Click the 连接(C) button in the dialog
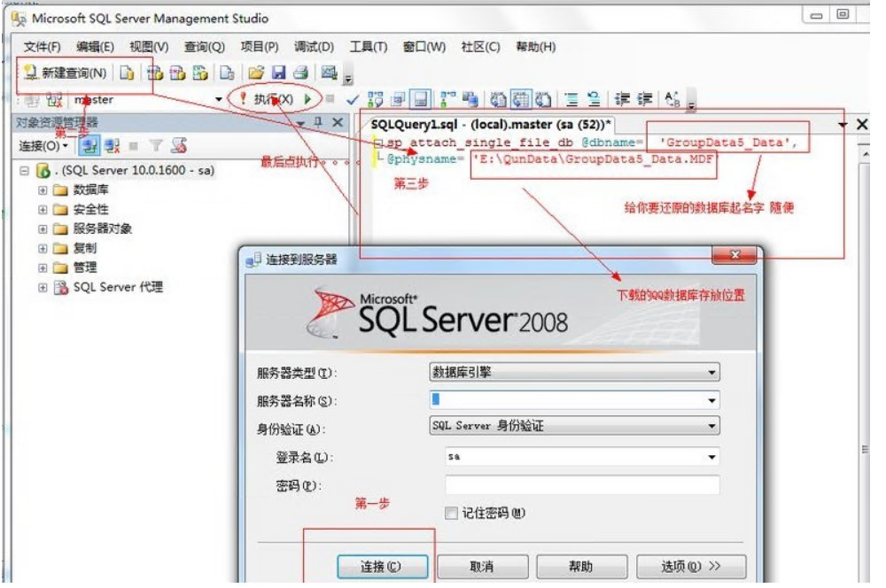 click(383, 566)
